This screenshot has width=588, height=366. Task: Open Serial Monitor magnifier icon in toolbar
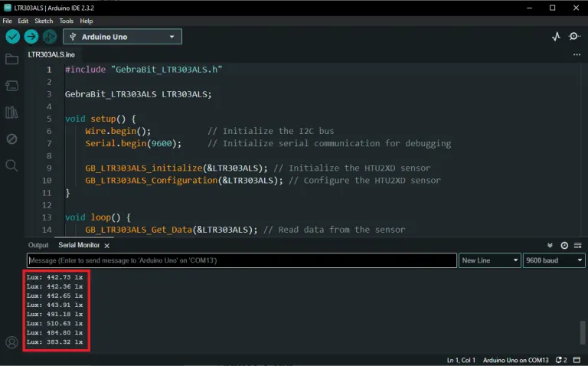[x=574, y=37]
